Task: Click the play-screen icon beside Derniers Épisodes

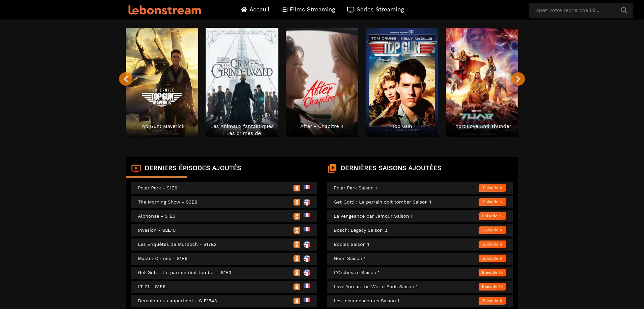Action: tap(136, 168)
